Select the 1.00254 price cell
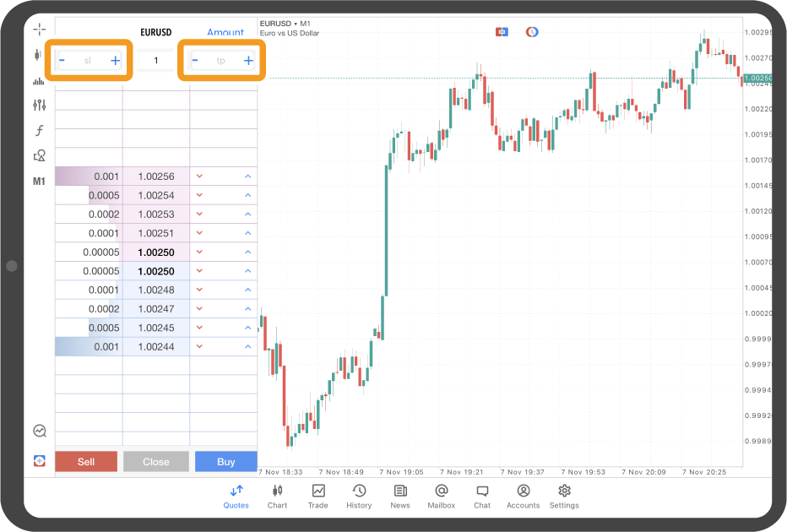Viewport: 787px width, 532px height. [156, 195]
